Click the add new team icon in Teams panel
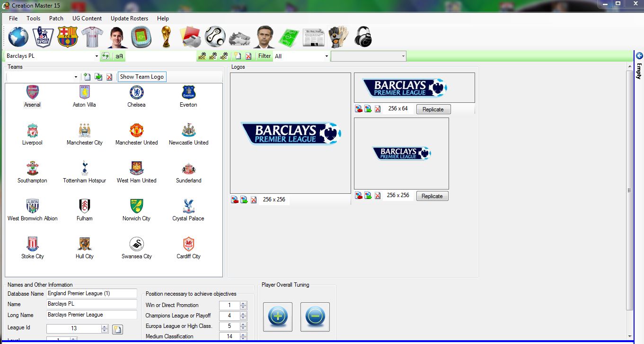Image resolution: width=644 pixels, height=344 pixels. point(87,77)
